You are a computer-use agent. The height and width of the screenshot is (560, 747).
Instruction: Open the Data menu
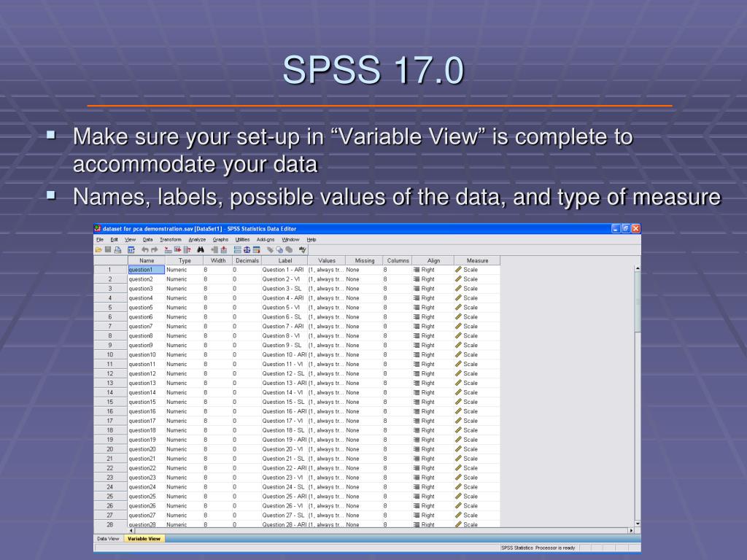(147, 239)
